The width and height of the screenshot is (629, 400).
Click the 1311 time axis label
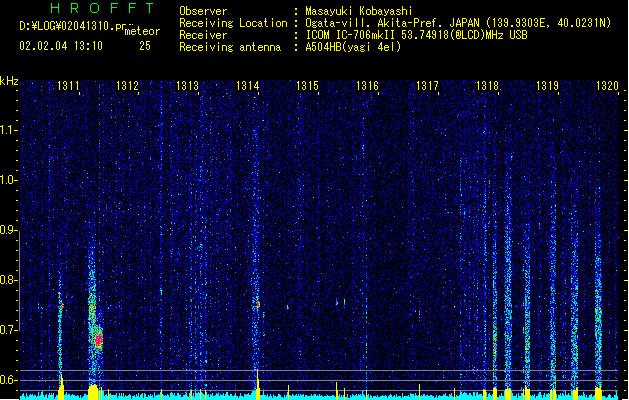68,86
